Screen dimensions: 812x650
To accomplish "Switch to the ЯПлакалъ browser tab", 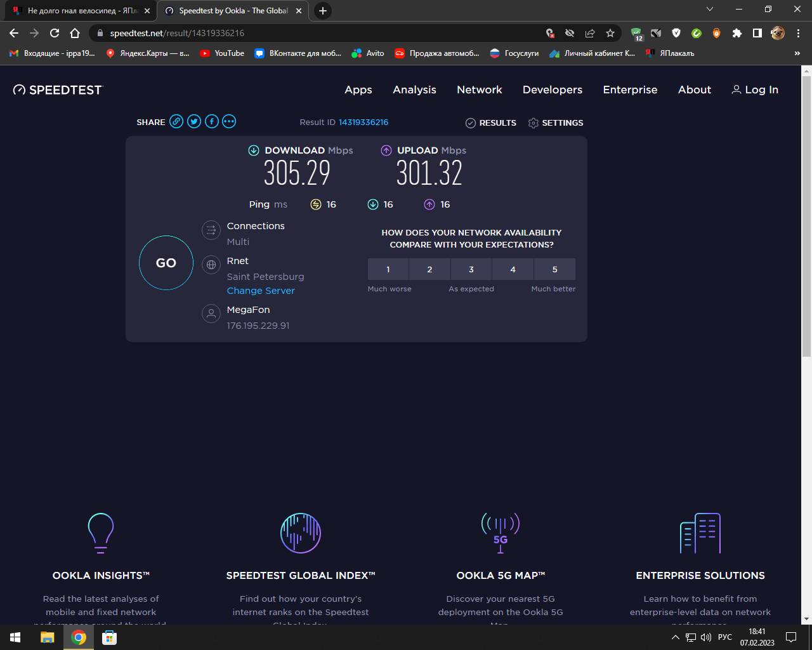I will tap(79, 11).
